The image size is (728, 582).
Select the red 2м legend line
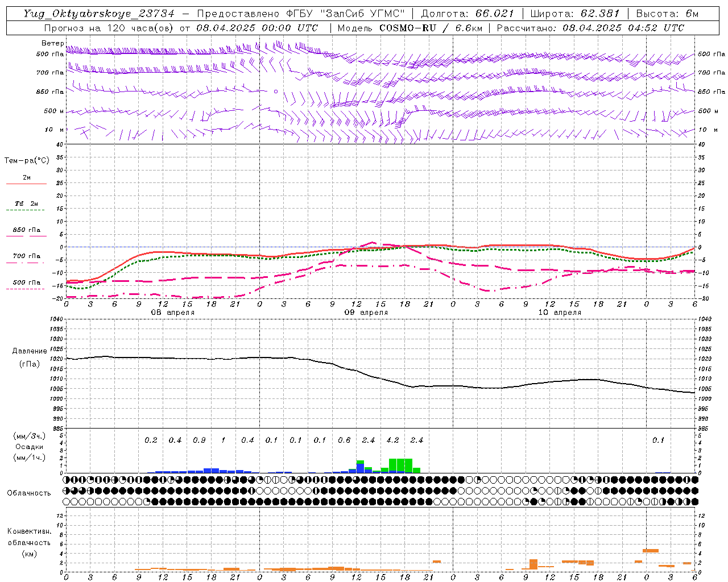pos(26,184)
